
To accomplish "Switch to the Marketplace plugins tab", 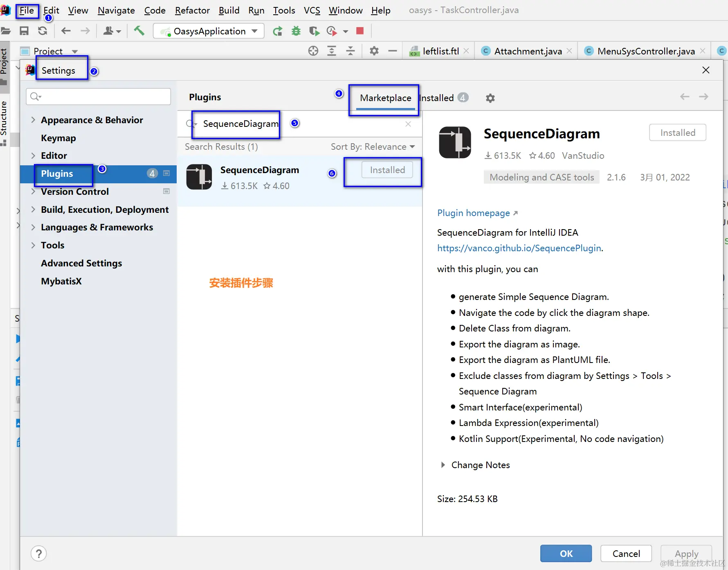I will coord(385,98).
